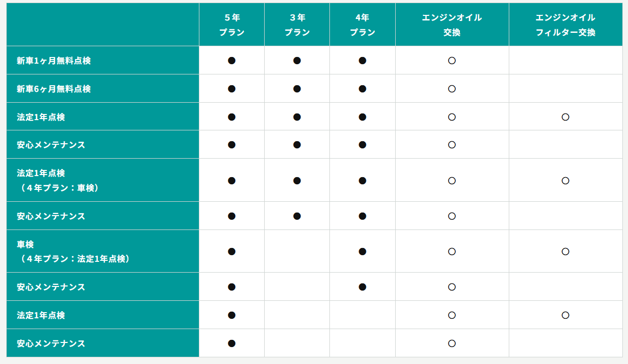Click filled dot for 4年プラン in first 法定1年点検 row
The height and width of the screenshot is (364, 628).
click(x=362, y=117)
